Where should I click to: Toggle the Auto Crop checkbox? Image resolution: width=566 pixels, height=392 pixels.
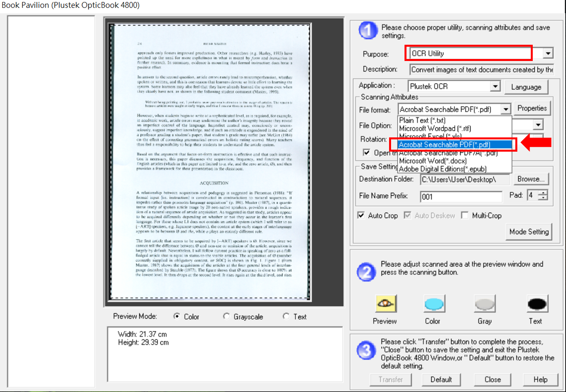click(361, 215)
